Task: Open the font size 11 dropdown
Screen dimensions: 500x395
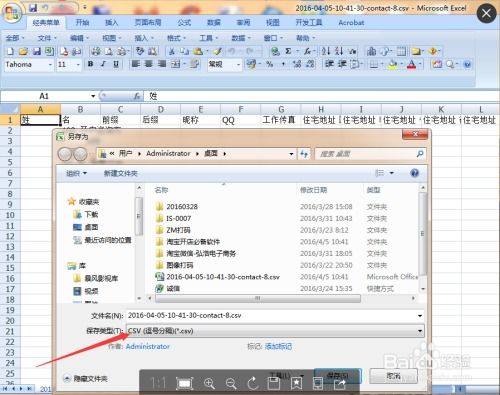Action: click(78, 64)
